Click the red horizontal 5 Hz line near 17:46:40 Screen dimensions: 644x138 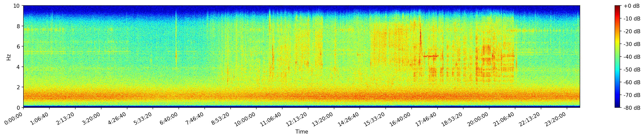[431, 56]
